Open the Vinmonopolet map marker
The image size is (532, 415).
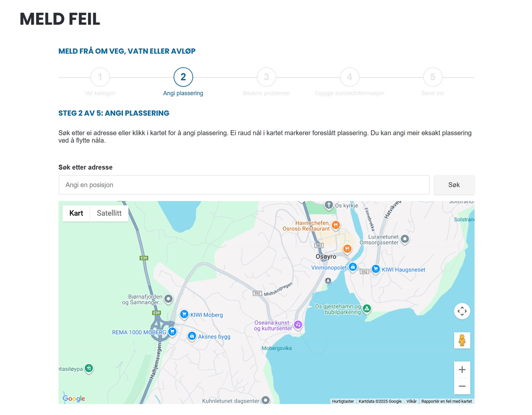352,267
